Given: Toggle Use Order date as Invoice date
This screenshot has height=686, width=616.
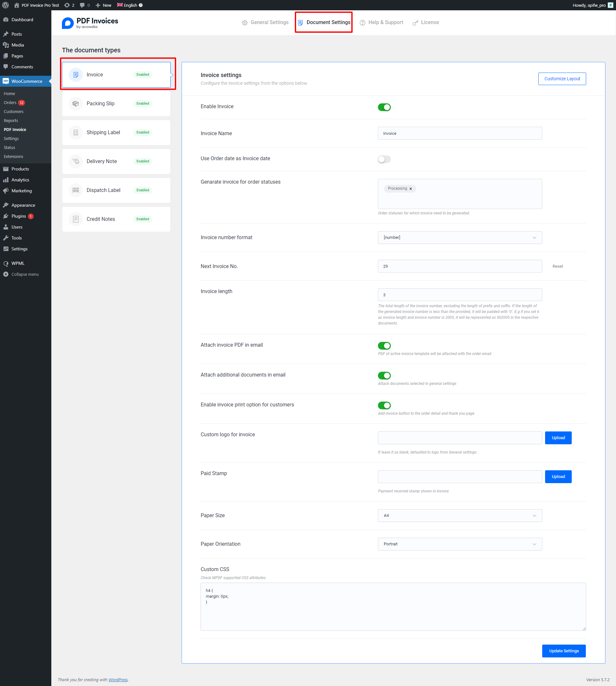Looking at the screenshot, I should pos(384,159).
